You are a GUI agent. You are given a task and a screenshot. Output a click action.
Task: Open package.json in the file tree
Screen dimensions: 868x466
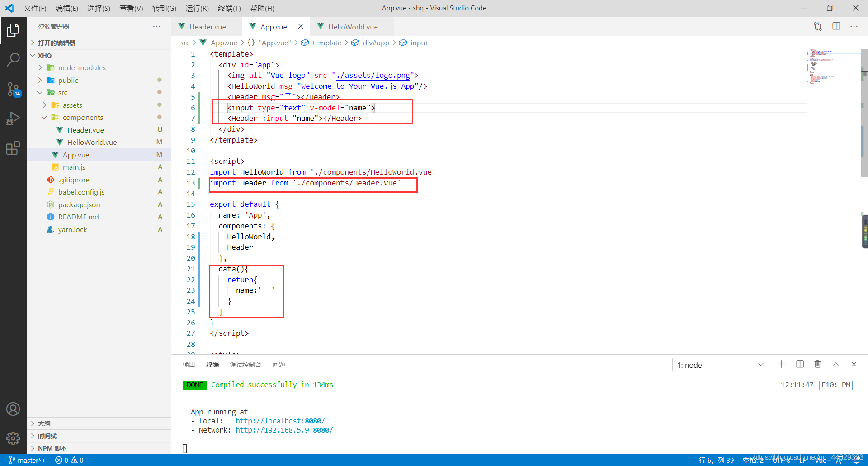[x=99, y=204]
